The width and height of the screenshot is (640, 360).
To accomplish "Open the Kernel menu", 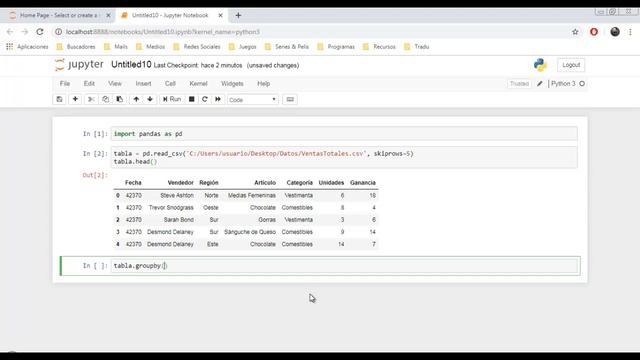I will (198, 84).
